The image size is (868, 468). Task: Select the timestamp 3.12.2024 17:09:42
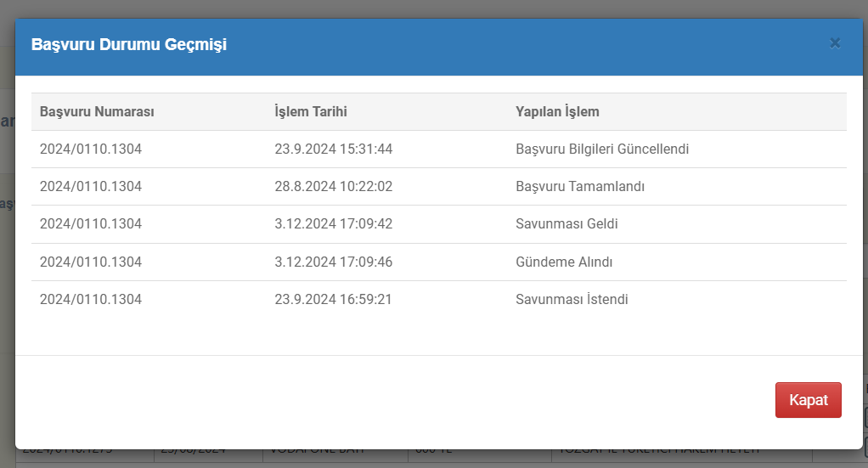point(333,224)
